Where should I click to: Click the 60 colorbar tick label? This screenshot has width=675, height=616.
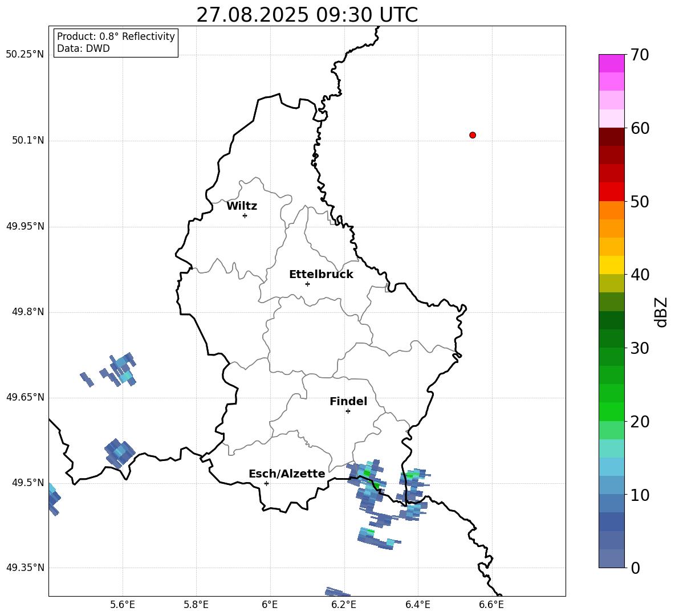[640, 128]
